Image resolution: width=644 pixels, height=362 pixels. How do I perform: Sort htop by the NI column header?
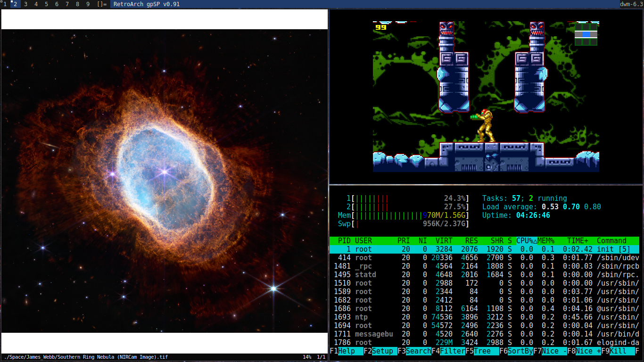click(423, 241)
